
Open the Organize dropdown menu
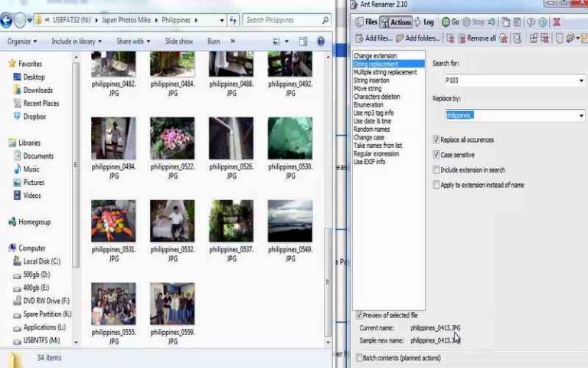tap(22, 41)
